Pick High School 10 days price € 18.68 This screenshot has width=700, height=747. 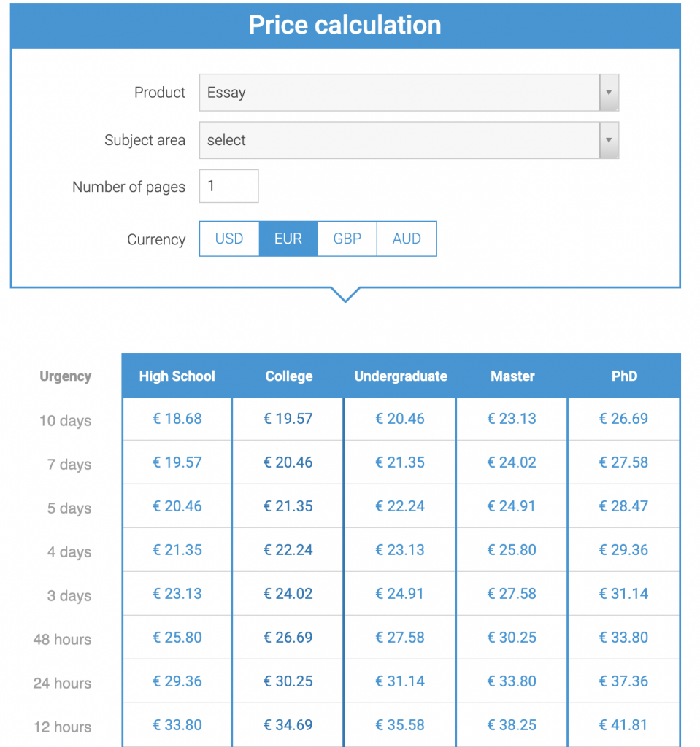tap(177, 419)
